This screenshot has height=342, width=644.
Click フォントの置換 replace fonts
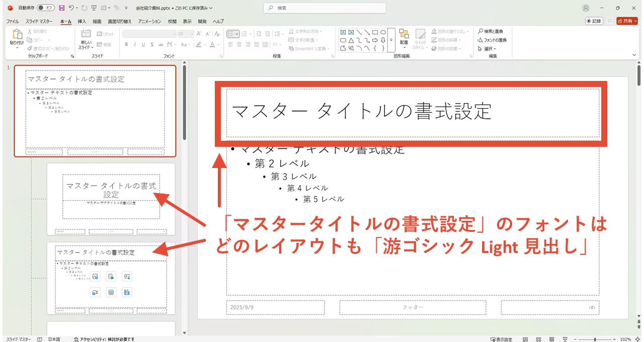492,40
